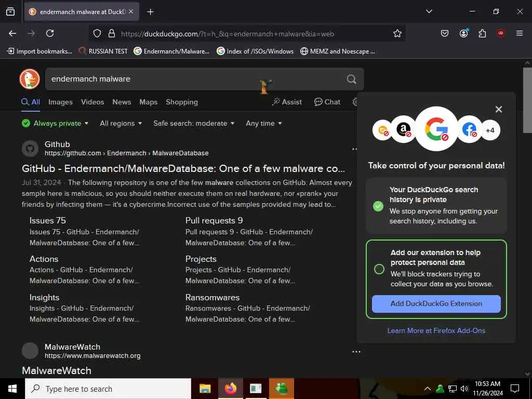Click the green search history private checkmark
Screen dimensions: 532x399
(x=378, y=206)
